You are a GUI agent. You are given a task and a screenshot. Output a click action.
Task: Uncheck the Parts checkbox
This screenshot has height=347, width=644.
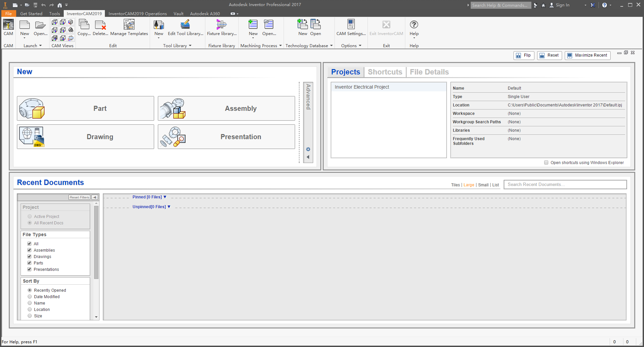click(29, 263)
